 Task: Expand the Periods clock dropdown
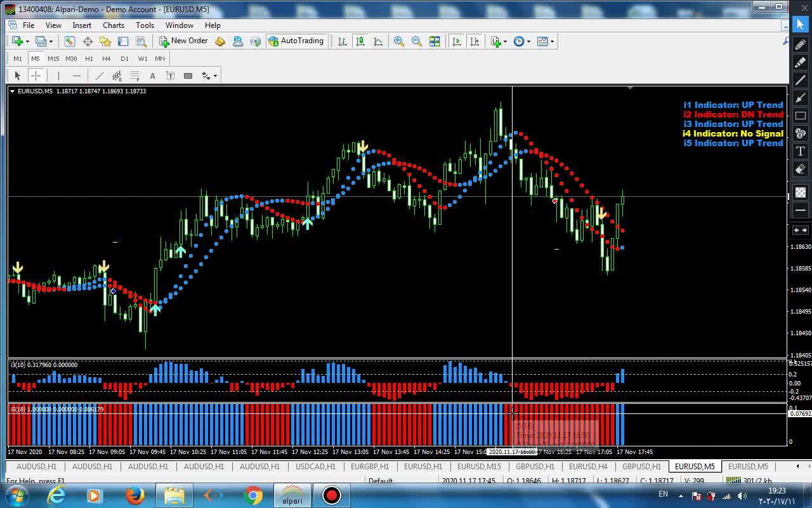click(x=528, y=42)
